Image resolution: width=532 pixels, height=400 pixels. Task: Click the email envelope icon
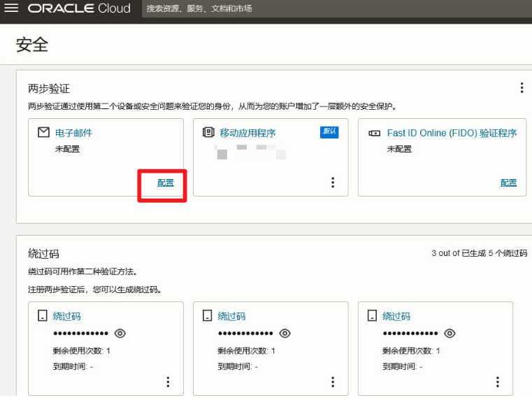pos(43,132)
